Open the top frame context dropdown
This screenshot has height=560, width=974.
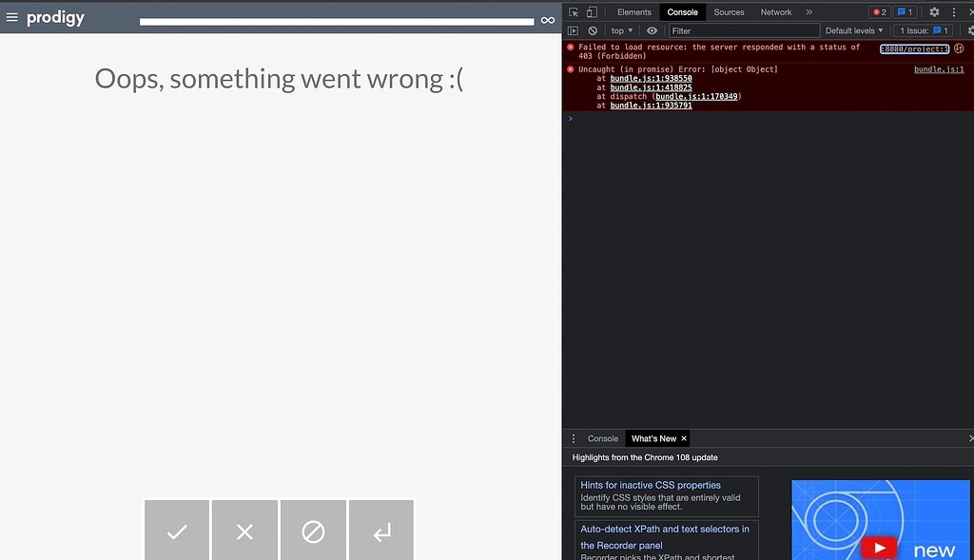619,30
